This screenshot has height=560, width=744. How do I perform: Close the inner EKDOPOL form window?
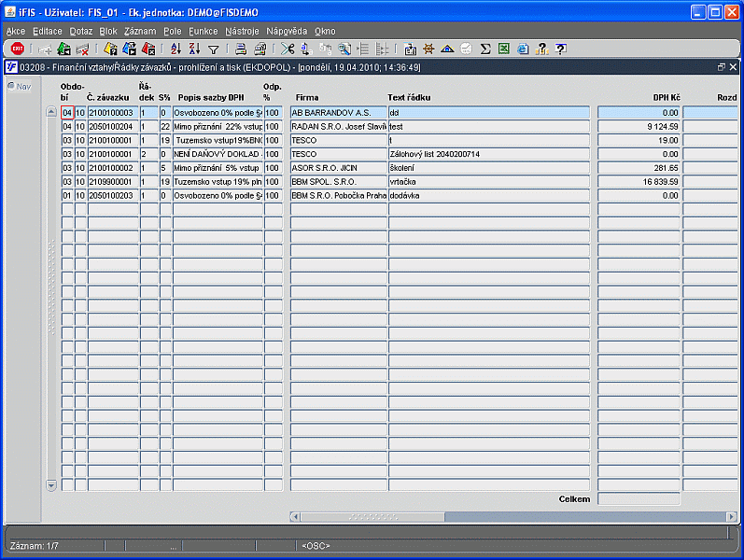coord(733,67)
